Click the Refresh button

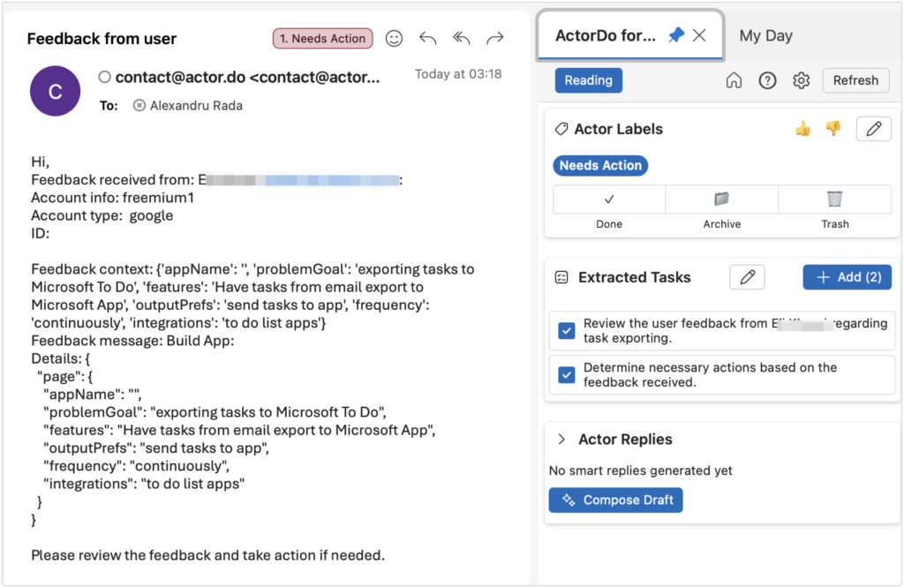coord(855,80)
